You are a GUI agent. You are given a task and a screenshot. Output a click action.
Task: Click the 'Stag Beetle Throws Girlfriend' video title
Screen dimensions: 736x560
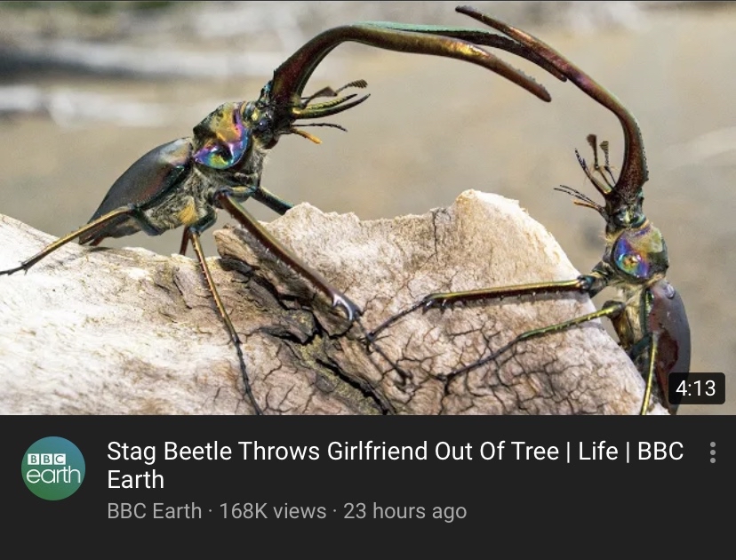[395, 465]
